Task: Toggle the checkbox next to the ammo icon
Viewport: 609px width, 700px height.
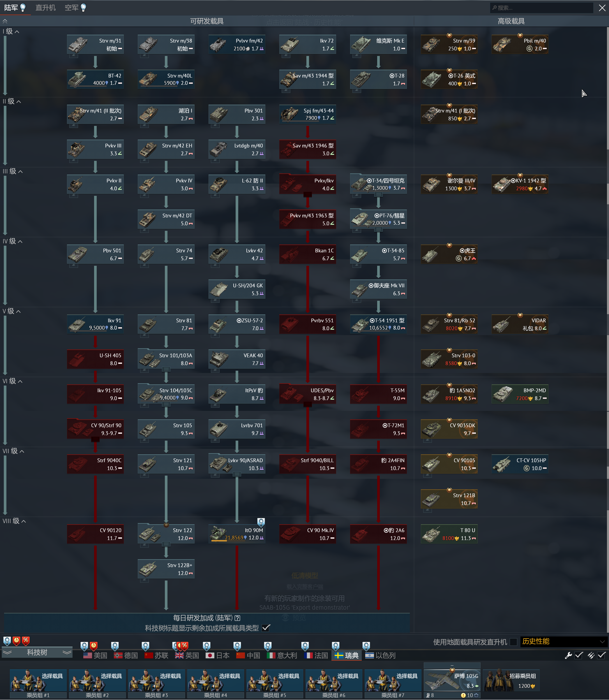Action: (601, 655)
